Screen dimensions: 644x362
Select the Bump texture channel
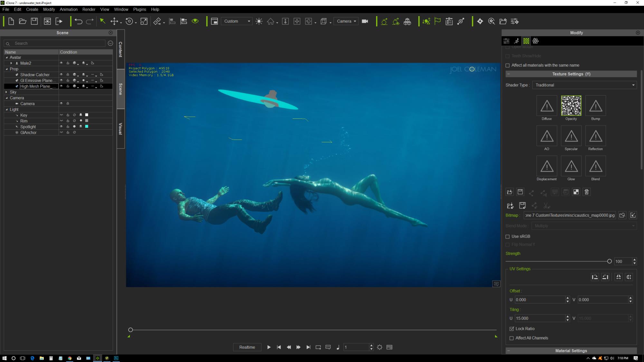(x=596, y=106)
